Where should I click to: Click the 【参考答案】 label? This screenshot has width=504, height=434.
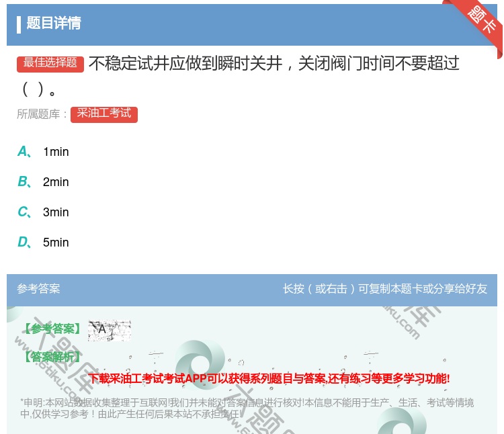pos(52,329)
